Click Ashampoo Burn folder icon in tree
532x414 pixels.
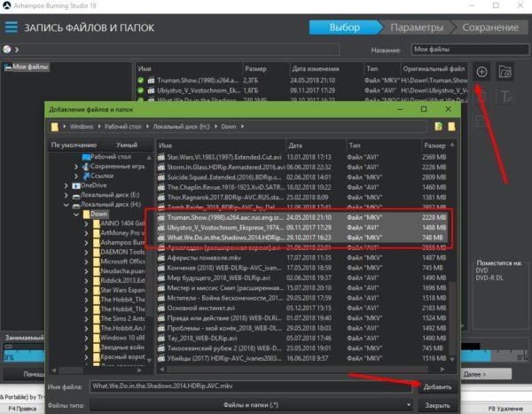[x=97, y=243]
